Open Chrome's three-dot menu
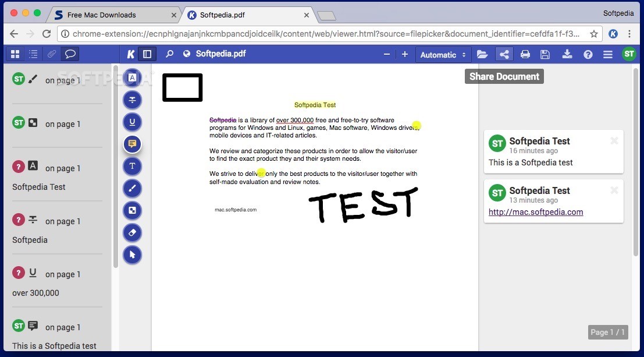Screen dimensions: 644x357 [x=629, y=34]
